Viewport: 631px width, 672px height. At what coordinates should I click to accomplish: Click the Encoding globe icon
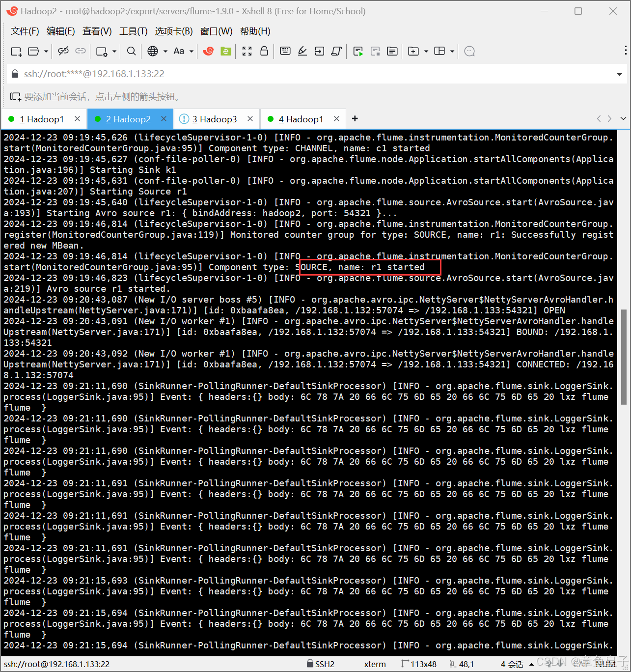(x=153, y=51)
